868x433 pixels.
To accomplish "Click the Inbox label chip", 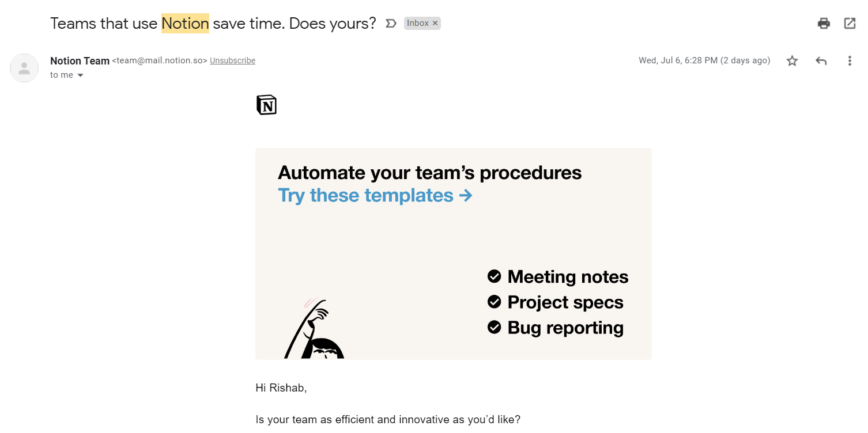I will 418,24.
